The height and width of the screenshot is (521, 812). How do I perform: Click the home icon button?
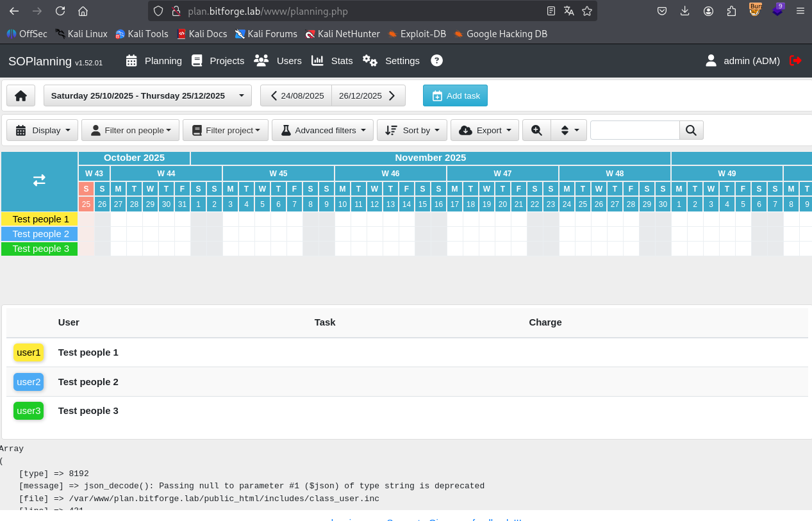[x=21, y=95]
